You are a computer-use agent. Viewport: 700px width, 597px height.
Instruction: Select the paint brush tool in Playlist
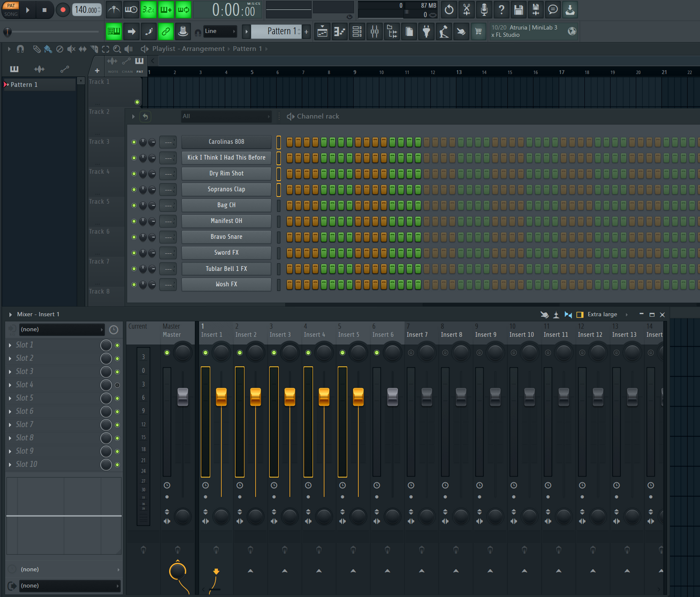[48, 49]
